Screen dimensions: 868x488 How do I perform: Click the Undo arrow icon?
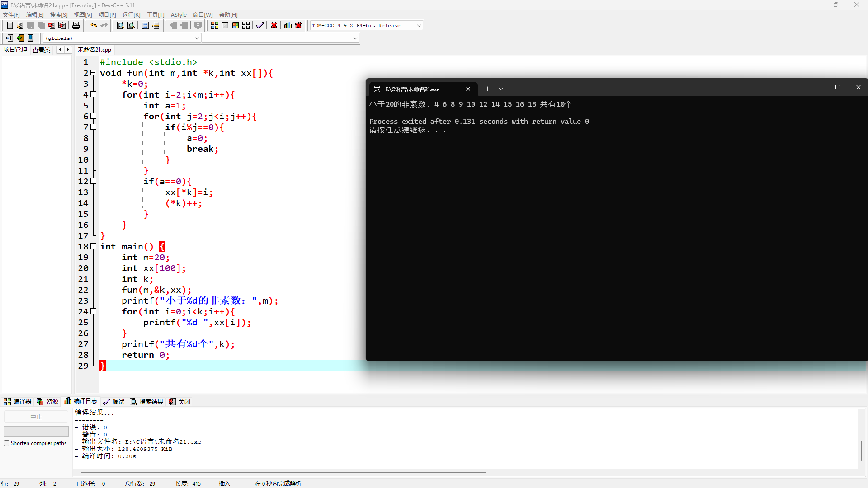[93, 25]
